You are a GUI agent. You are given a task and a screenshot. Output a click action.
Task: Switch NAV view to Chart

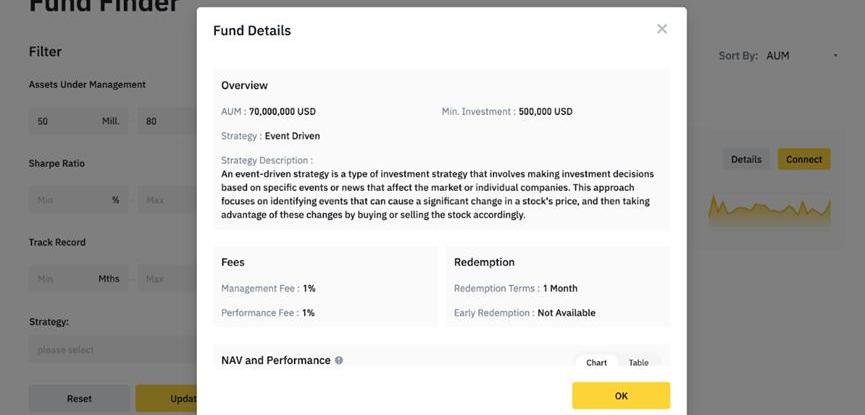pos(597,363)
